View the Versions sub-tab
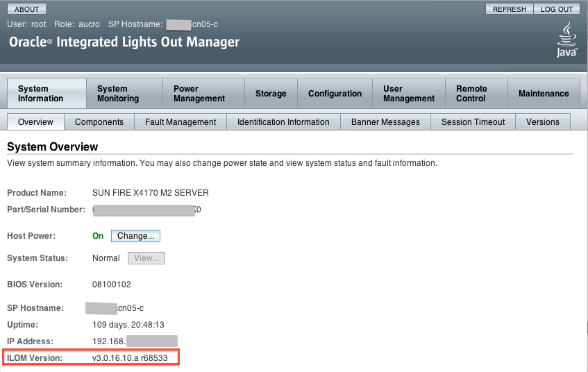The image size is (588, 372). pos(543,122)
